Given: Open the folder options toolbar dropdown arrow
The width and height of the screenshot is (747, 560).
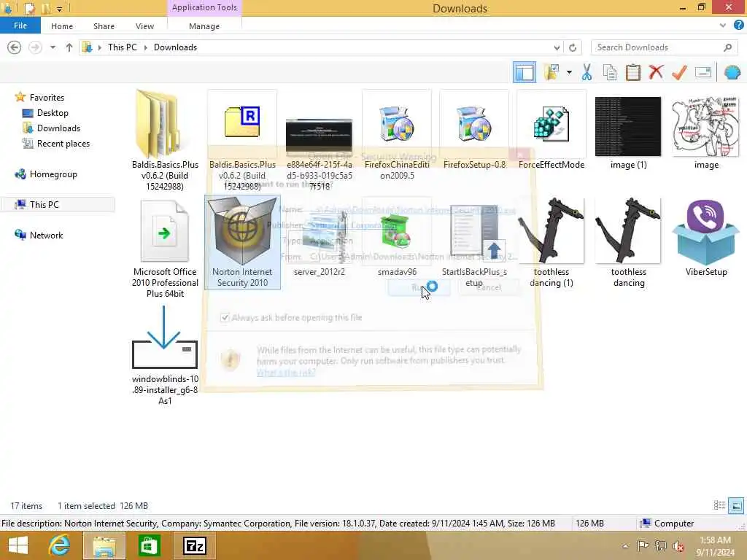Looking at the screenshot, I should point(569,72).
